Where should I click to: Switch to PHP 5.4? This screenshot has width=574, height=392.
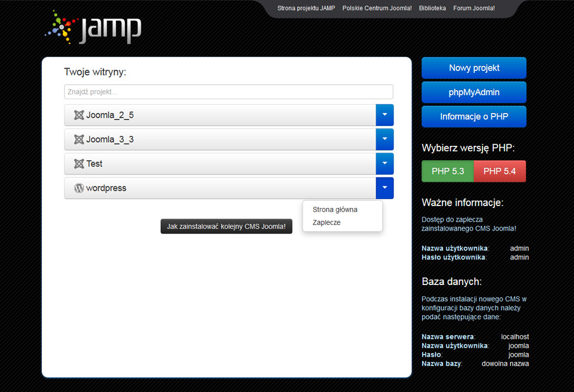pos(500,171)
